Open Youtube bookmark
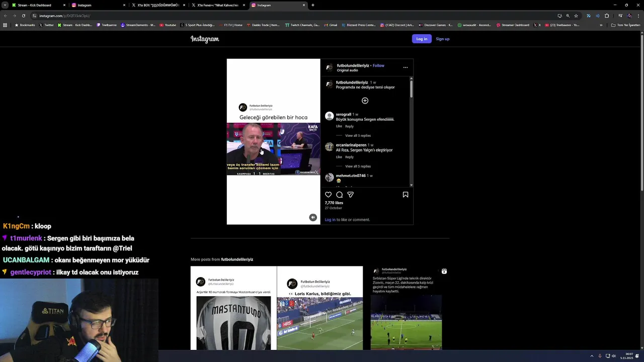 coord(168,25)
